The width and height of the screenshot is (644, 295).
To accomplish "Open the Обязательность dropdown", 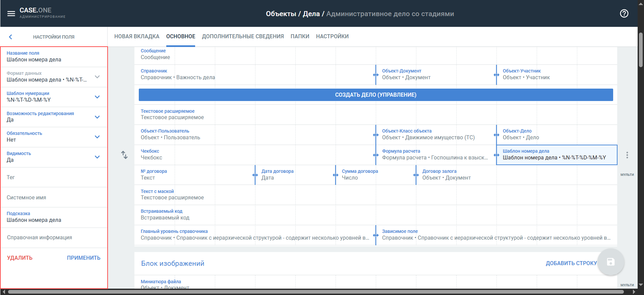I will click(x=97, y=137).
